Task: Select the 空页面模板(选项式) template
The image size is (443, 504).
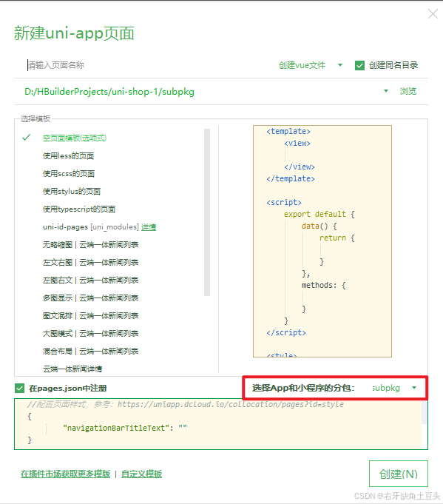Action: (75, 138)
